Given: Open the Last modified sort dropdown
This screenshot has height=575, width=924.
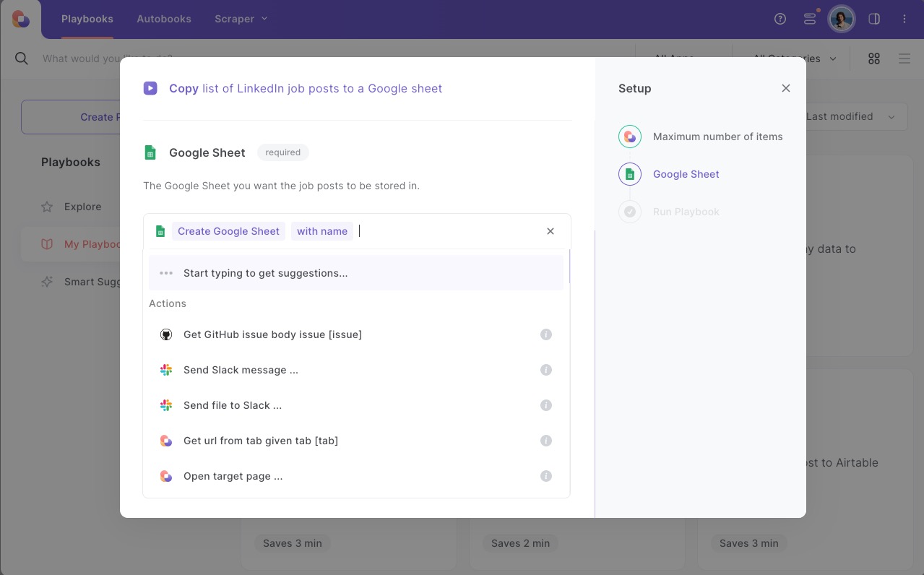Looking at the screenshot, I should click(850, 116).
